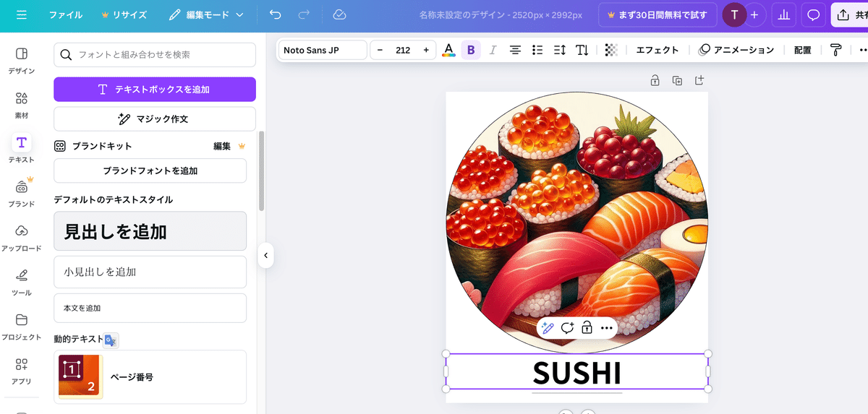The image size is (868, 414).
Task: Open the ブランド sidebar tab
Action: tap(22, 194)
